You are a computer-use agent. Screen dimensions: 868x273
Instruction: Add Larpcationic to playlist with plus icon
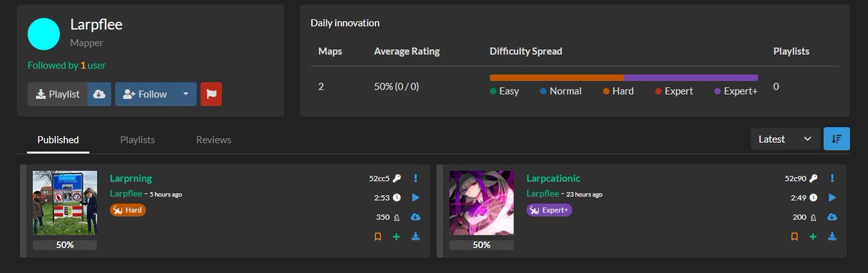coord(813,236)
